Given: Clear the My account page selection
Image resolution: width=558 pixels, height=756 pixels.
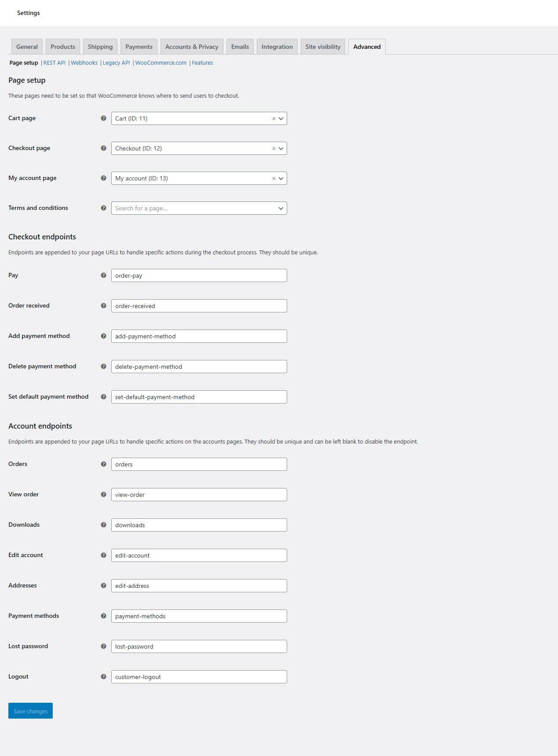Looking at the screenshot, I should point(274,179).
